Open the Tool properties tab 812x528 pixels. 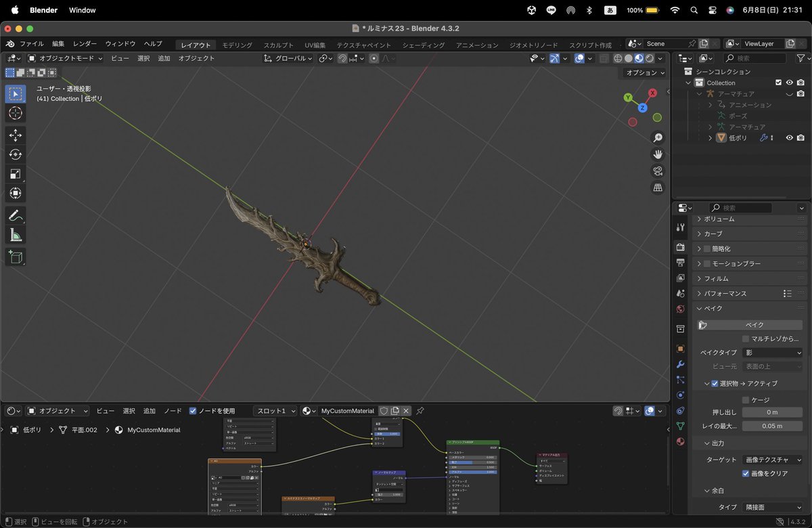pos(681,227)
